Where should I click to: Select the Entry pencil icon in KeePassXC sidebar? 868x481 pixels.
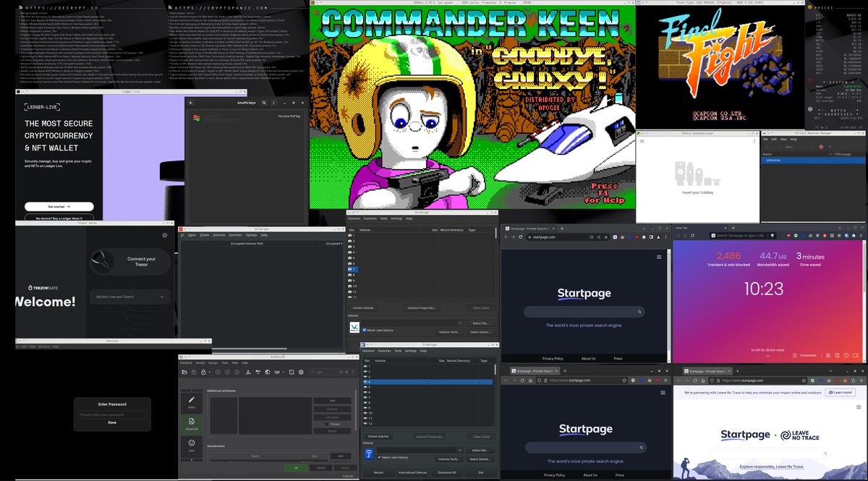(x=192, y=401)
